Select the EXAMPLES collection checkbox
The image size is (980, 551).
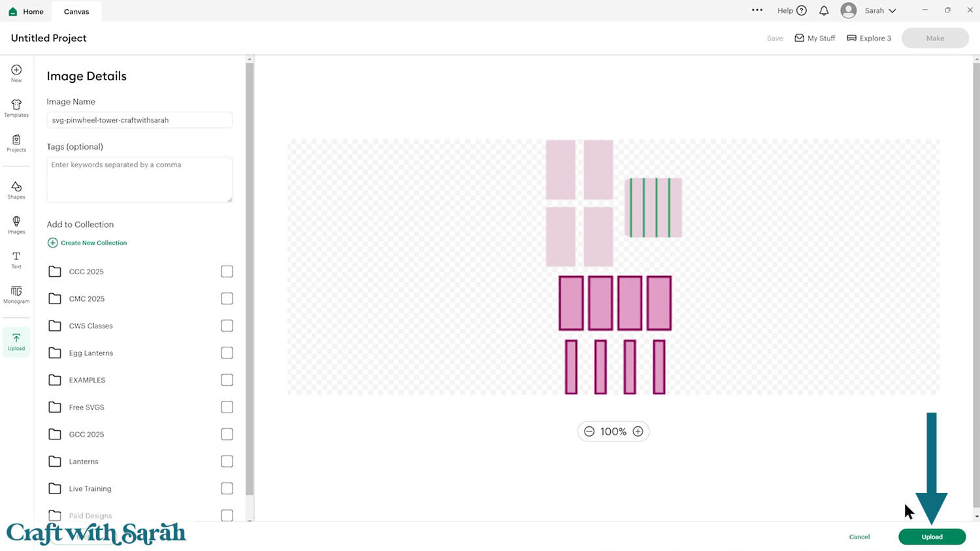[227, 380]
